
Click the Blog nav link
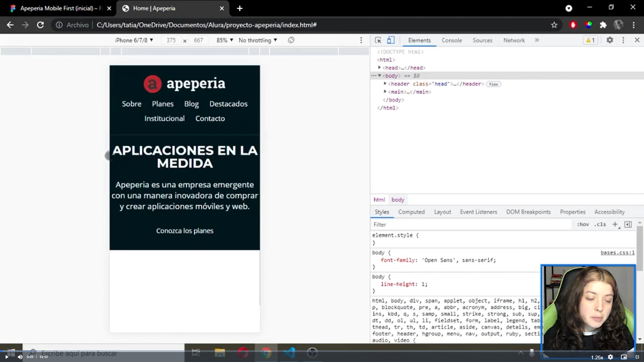(x=191, y=104)
